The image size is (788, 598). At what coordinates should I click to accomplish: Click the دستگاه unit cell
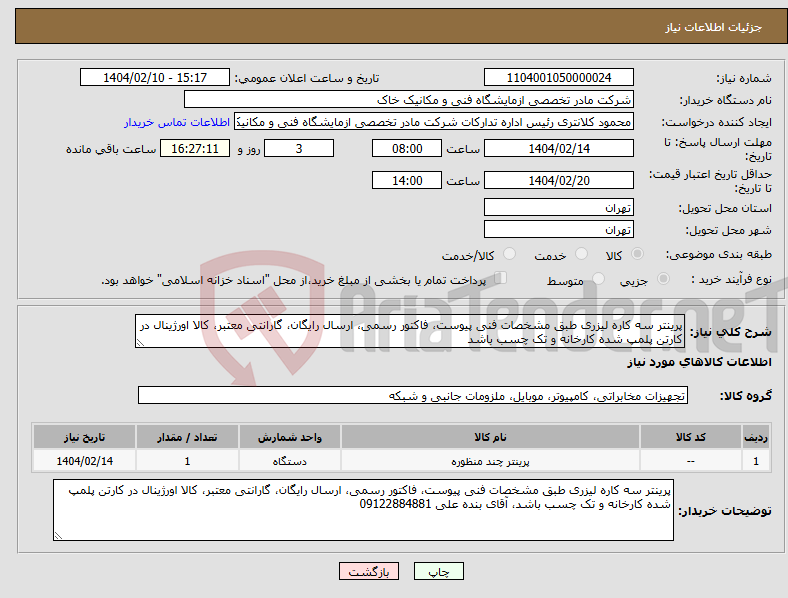pyautogui.click(x=289, y=461)
